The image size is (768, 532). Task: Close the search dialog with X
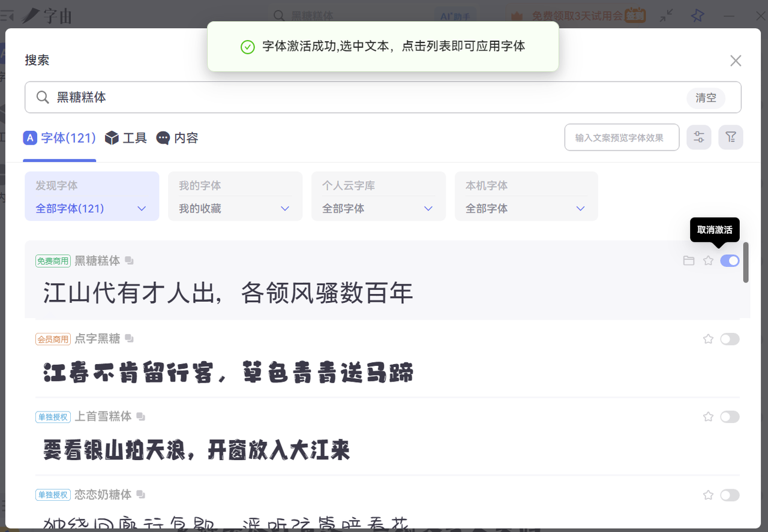coord(736,61)
